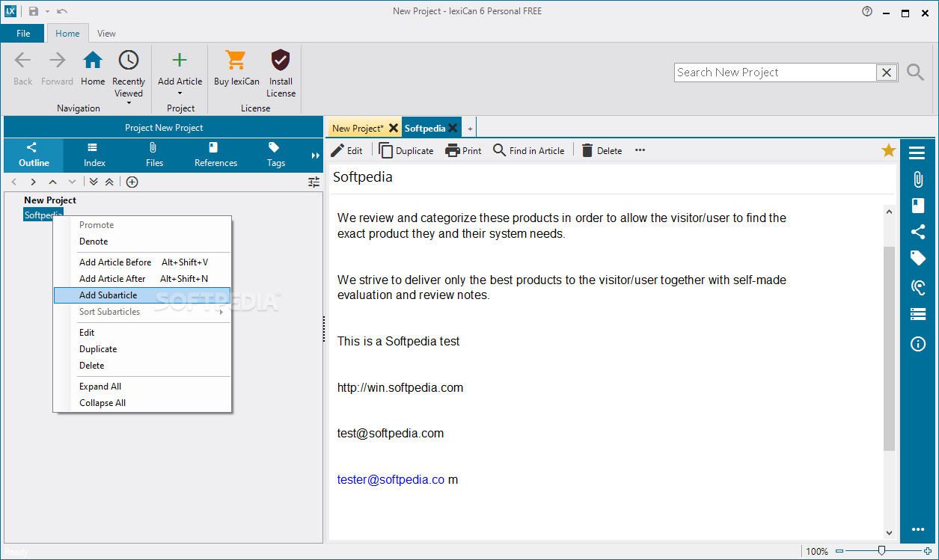Open the info icon in right sidebar
This screenshot has height=560, width=939.
point(917,344)
